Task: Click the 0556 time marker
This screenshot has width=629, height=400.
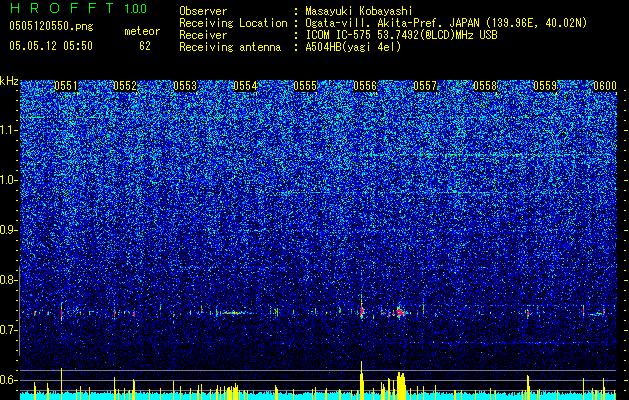Action: coord(365,86)
